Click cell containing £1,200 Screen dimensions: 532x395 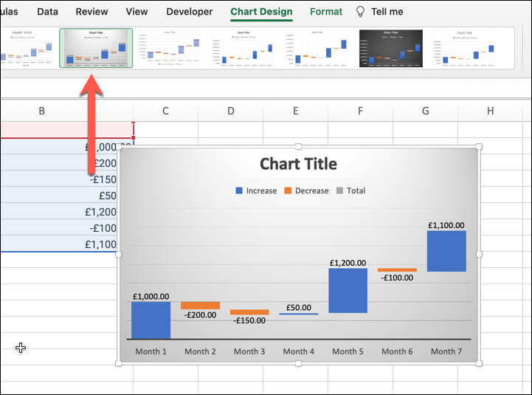(x=59, y=212)
